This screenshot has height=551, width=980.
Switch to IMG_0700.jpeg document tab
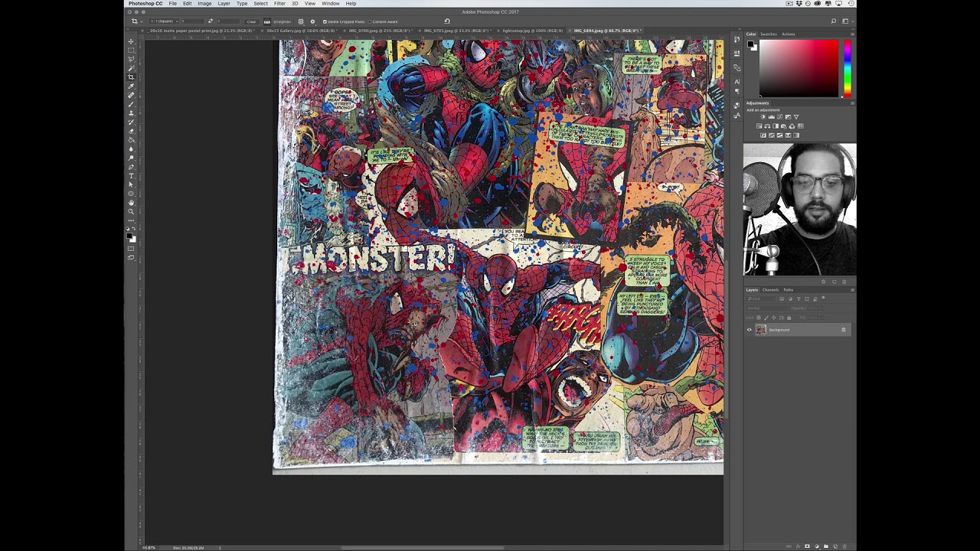[x=379, y=31]
